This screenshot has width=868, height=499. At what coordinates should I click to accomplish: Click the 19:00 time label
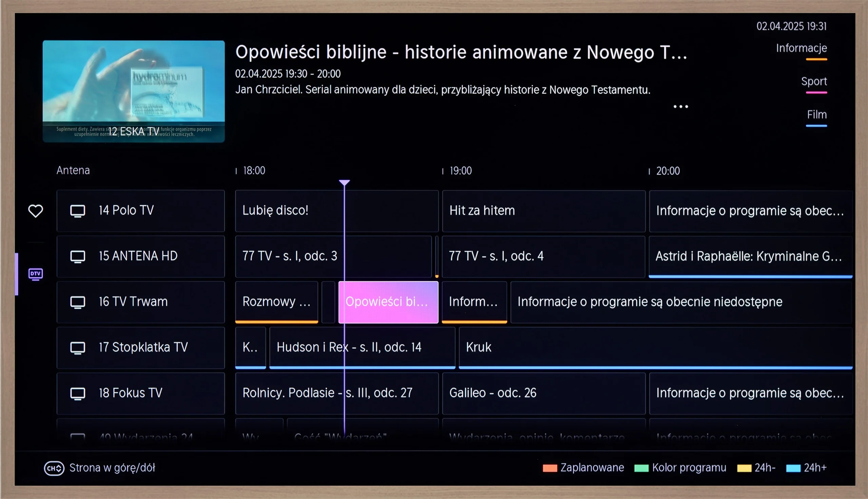(460, 171)
